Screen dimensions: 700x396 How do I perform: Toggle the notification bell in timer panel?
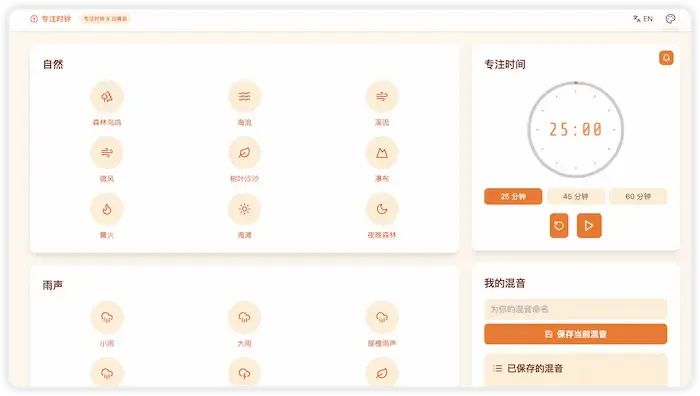click(666, 58)
